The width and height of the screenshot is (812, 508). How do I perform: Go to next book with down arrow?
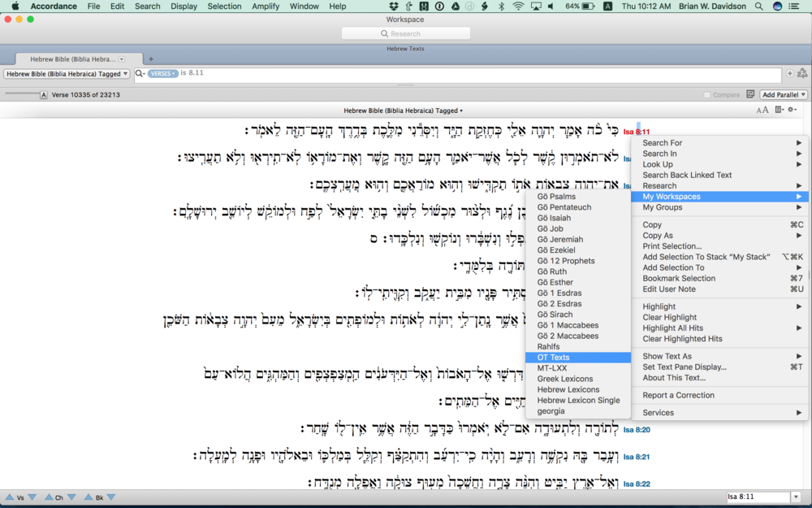110,497
